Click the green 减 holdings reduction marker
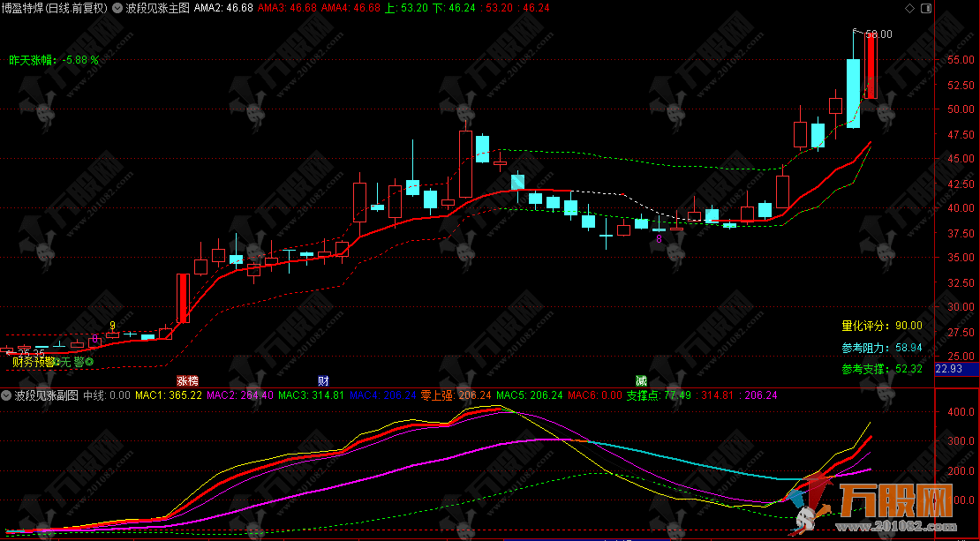The height and width of the screenshot is (541, 980). (640, 380)
